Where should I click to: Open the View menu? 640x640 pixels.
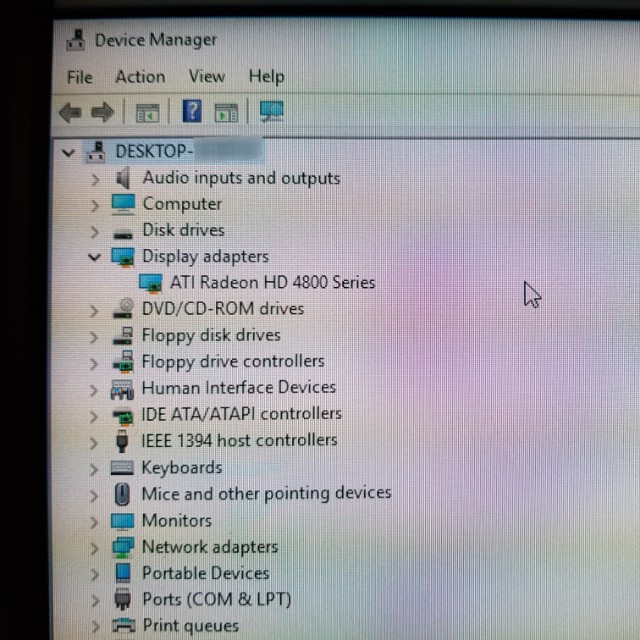[207, 76]
